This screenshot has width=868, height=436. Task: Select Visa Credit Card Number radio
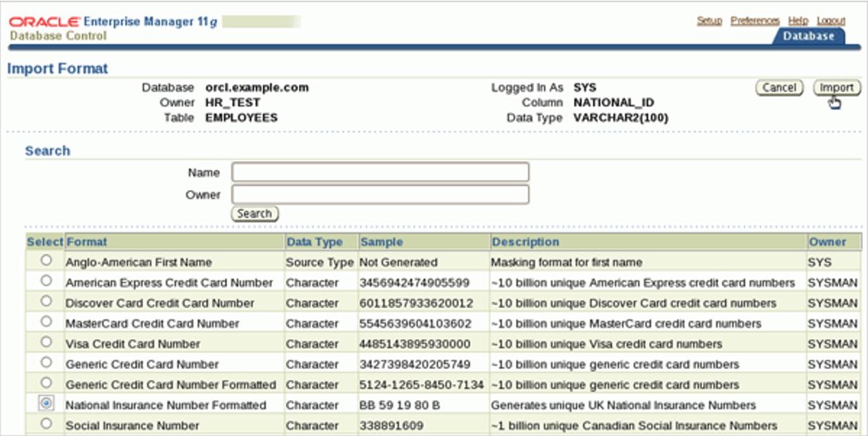click(x=46, y=342)
